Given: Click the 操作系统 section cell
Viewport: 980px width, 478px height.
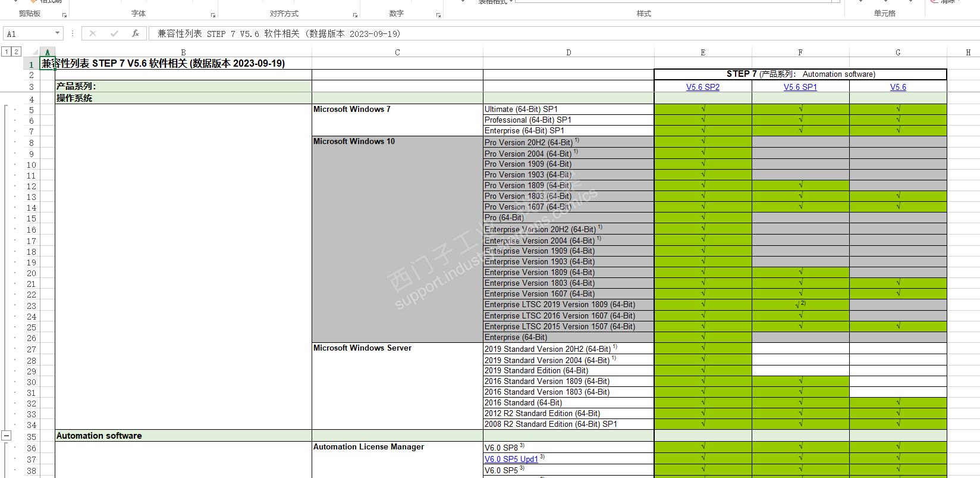Looking at the screenshot, I should (183, 98).
